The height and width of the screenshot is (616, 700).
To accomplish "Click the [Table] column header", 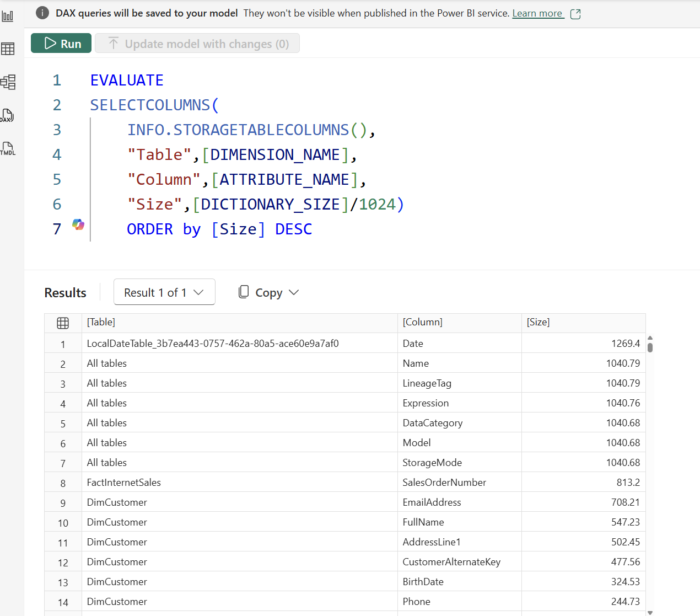I will coord(101,322).
